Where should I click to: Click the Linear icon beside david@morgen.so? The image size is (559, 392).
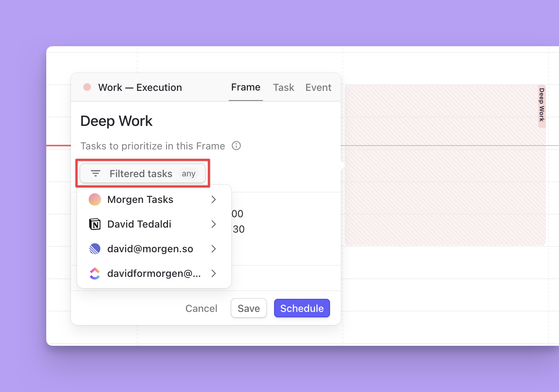pyautogui.click(x=95, y=249)
